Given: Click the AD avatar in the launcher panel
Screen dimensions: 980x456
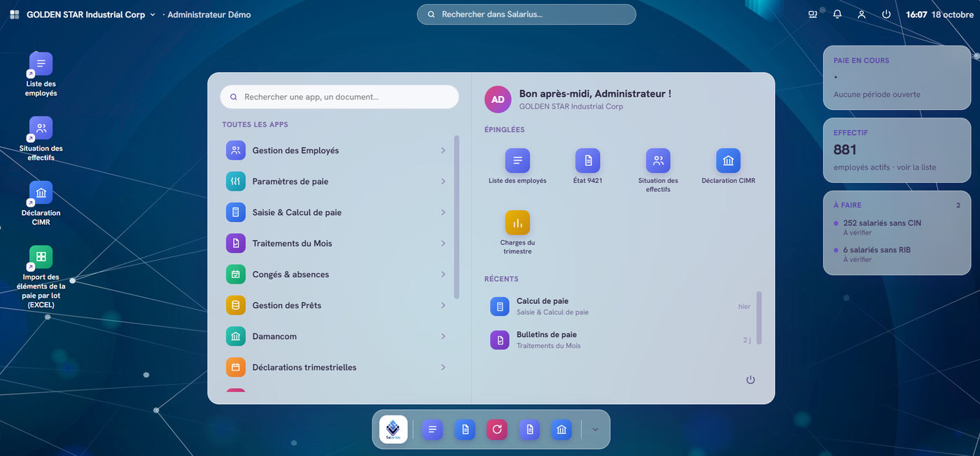Looking at the screenshot, I should (x=498, y=99).
